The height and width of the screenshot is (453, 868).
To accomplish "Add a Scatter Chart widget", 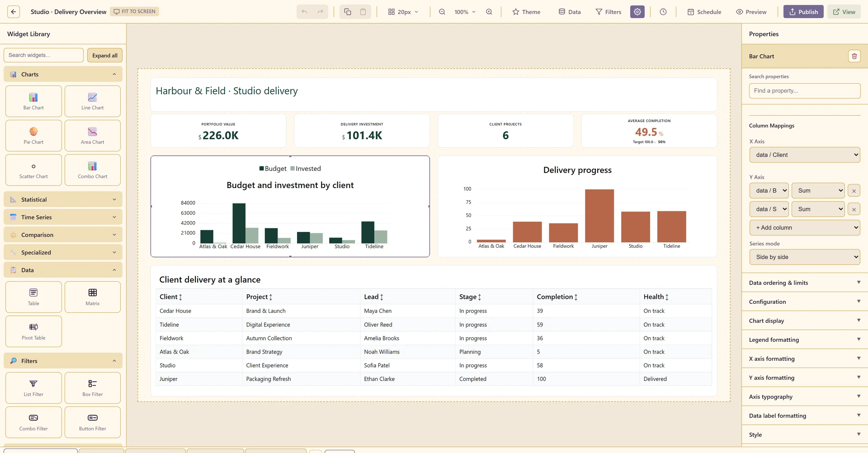I will click(33, 170).
